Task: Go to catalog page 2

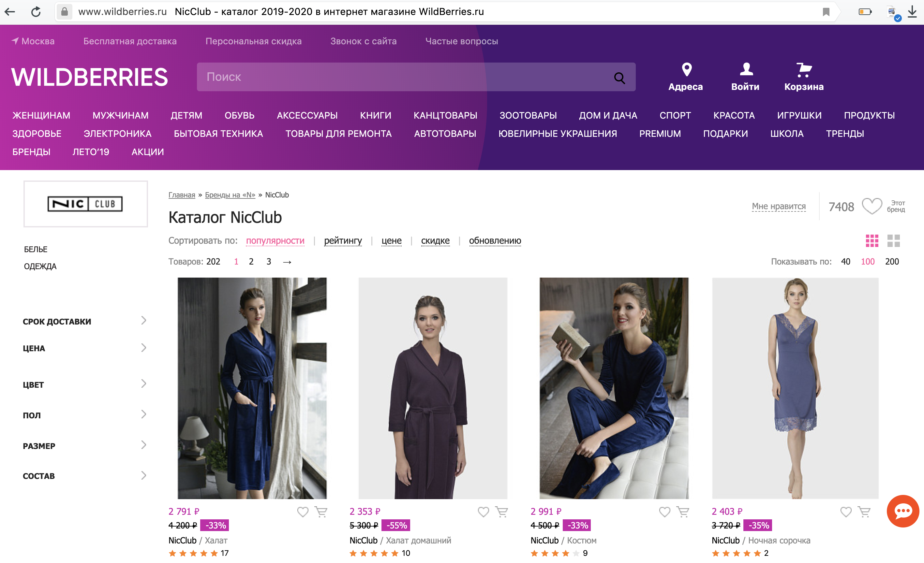Action: click(251, 262)
